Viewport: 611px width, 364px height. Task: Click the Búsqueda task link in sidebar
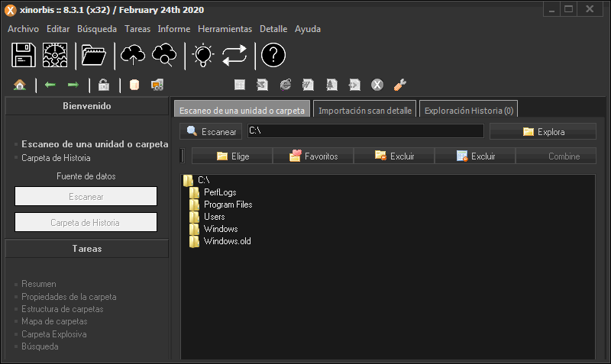40,346
